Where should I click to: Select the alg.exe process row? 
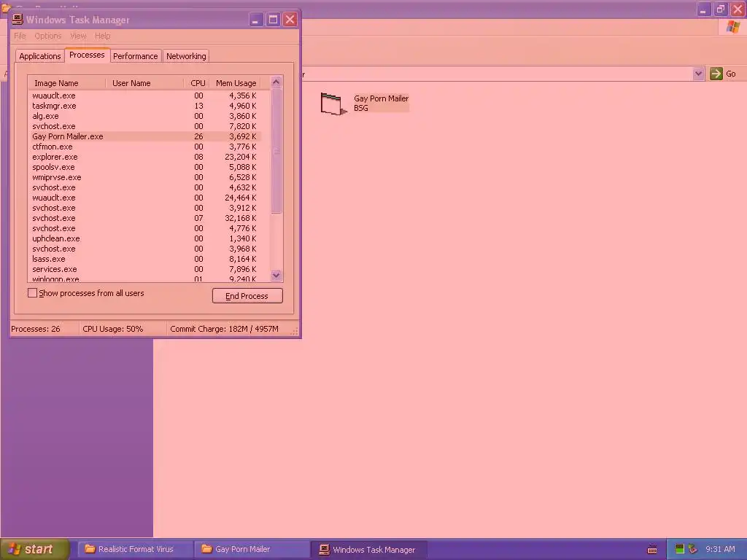pos(145,116)
